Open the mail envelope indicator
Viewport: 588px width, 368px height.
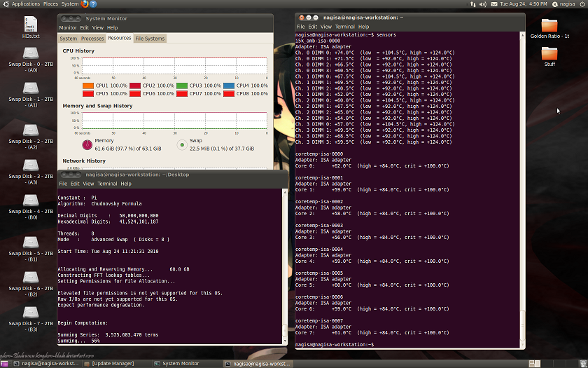tap(493, 4)
